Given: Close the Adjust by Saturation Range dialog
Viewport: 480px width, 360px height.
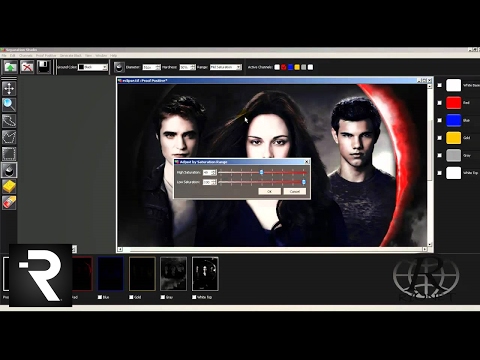Looking at the screenshot, I should [307, 162].
